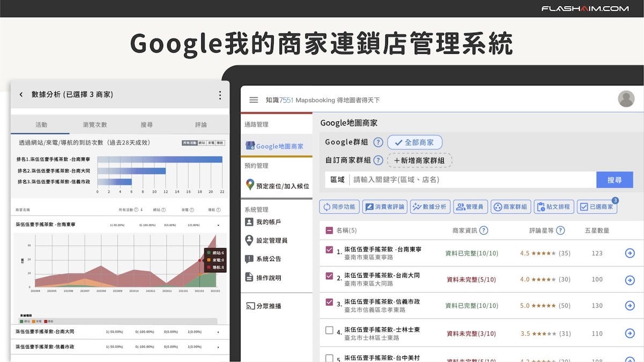Check the 士林士東 store checkbox
644x362 pixels.
(330, 330)
